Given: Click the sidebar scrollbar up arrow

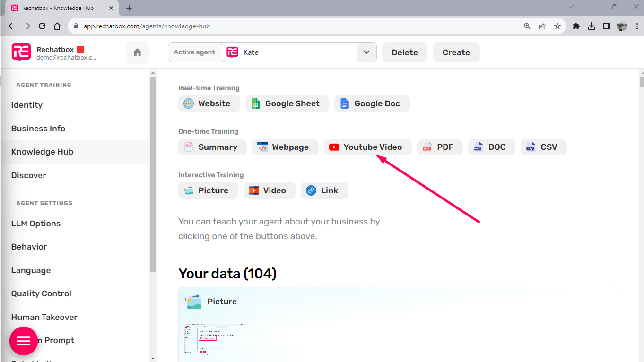Looking at the screenshot, I should coord(153,72).
